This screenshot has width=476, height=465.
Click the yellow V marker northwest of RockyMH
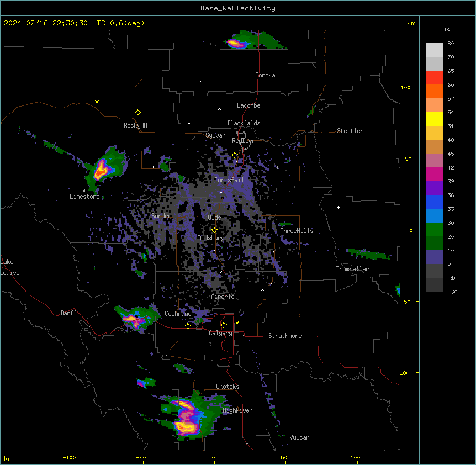(x=97, y=102)
